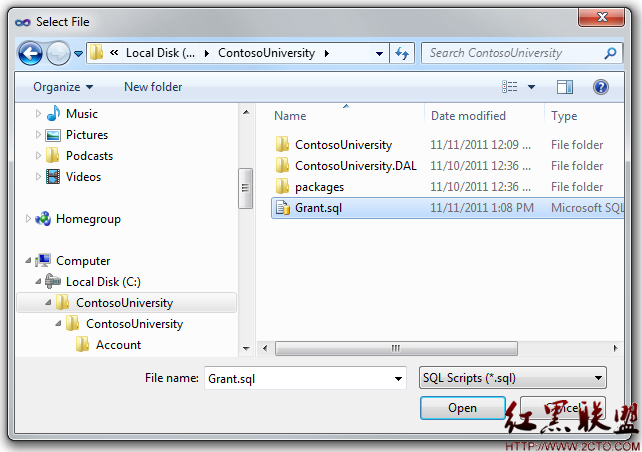Select the Grant.sql file icon
Screen dimensions: 642x452
tap(282, 208)
